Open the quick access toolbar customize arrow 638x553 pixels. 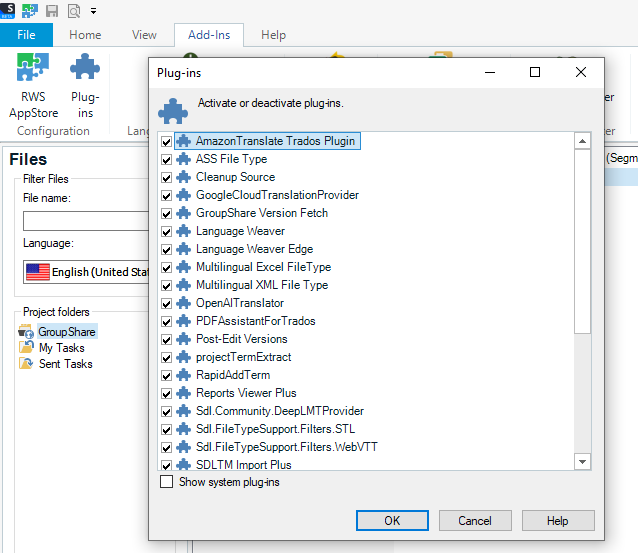click(x=94, y=11)
